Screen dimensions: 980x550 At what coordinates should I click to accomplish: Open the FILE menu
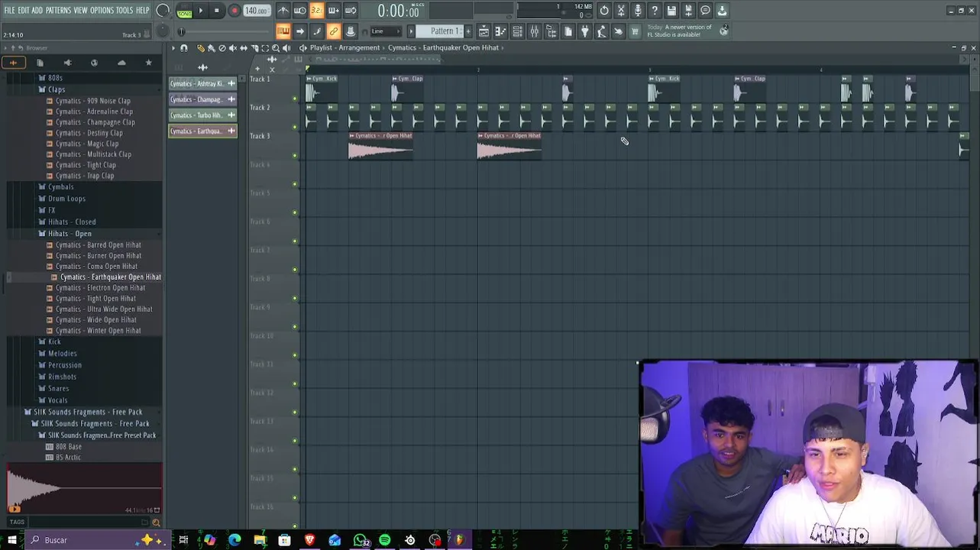[x=9, y=11]
